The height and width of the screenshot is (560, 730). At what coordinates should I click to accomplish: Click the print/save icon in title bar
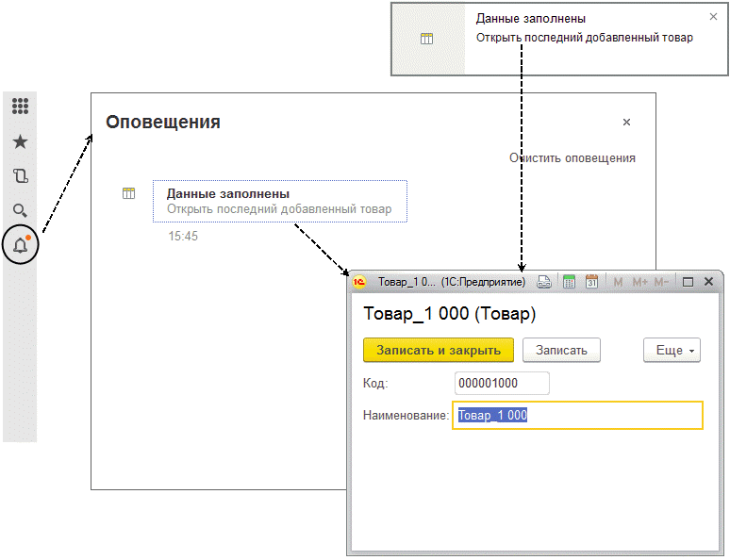[x=544, y=282]
